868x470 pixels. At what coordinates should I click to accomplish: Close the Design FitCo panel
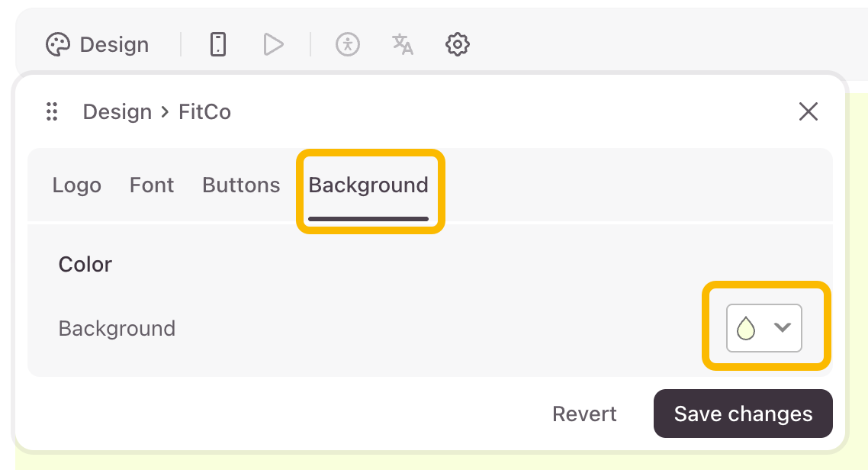click(809, 111)
